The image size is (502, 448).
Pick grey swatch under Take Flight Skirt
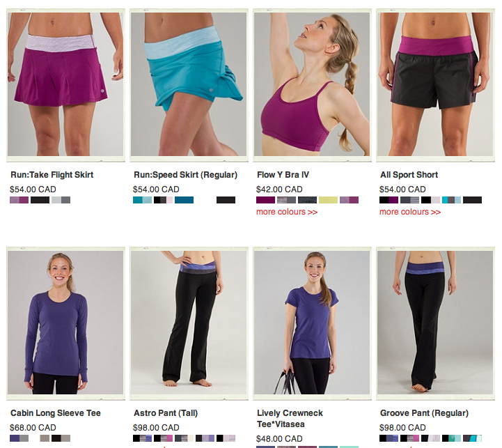click(61, 200)
